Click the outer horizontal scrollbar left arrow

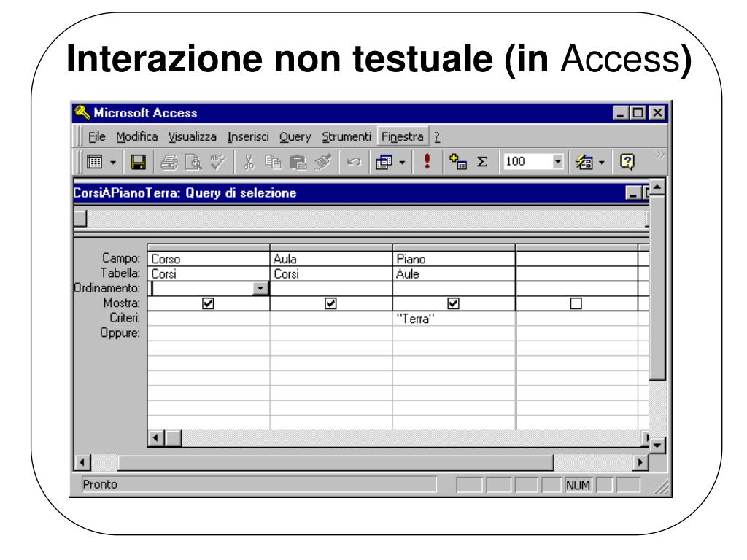click(82, 462)
